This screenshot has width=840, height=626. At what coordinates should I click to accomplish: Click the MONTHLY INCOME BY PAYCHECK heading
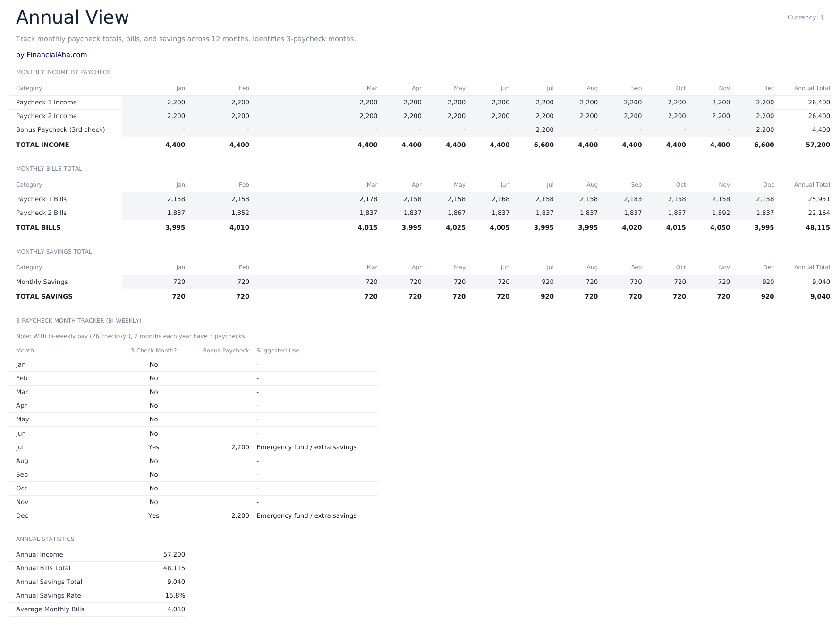tap(63, 72)
